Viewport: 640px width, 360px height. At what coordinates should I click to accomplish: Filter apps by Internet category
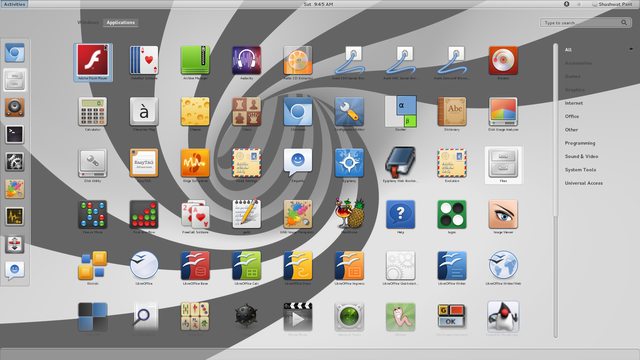point(573,103)
